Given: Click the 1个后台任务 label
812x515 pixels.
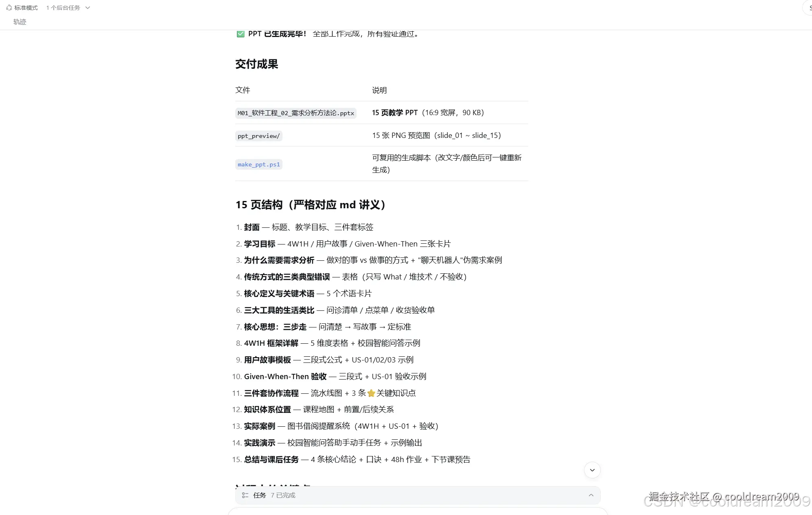Looking at the screenshot, I should coord(63,8).
